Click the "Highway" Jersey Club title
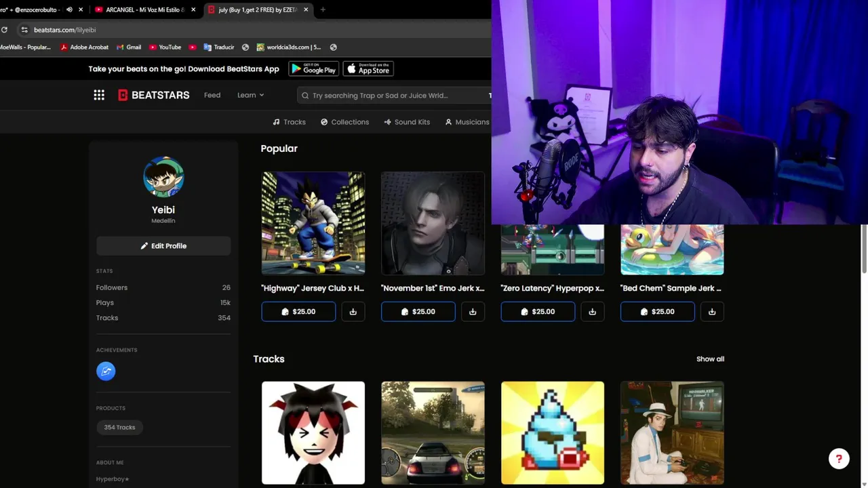Image resolution: width=868 pixels, height=488 pixels. 313,288
